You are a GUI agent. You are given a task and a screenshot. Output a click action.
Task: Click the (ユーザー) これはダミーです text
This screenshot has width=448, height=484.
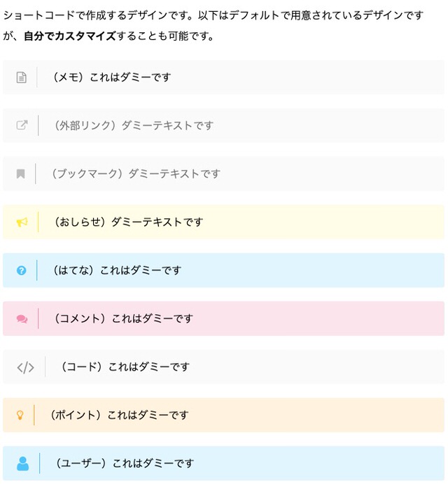click(x=124, y=463)
